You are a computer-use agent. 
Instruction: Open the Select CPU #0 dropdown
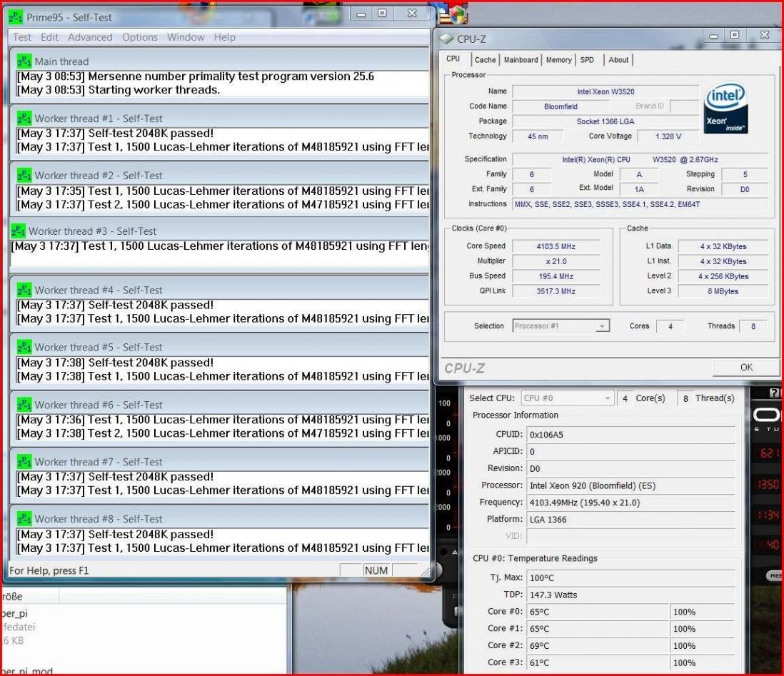pos(567,398)
